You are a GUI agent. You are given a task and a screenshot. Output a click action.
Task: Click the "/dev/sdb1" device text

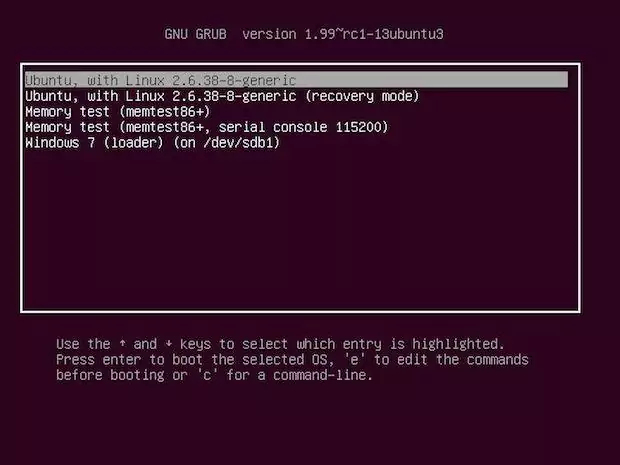241,143
